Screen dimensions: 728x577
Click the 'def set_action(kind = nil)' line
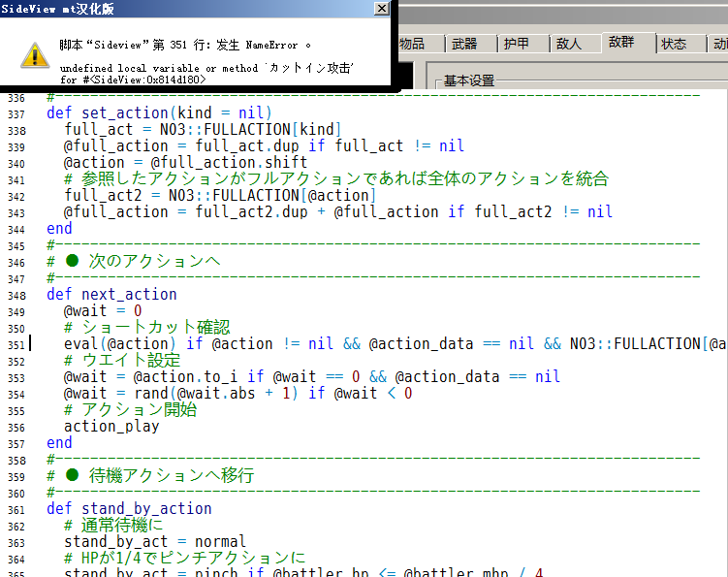[x=159, y=112]
